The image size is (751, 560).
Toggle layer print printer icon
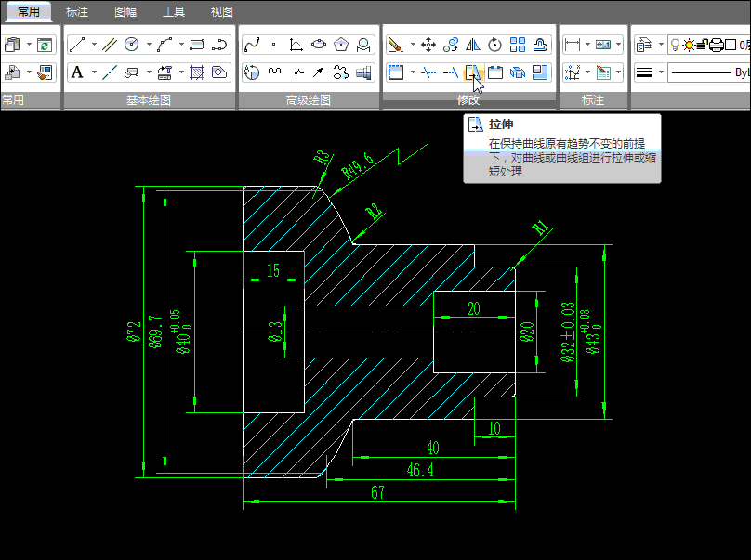717,45
